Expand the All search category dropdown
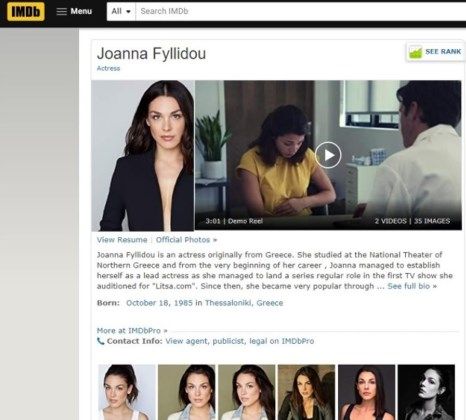The width and height of the screenshot is (466, 420). 121,11
